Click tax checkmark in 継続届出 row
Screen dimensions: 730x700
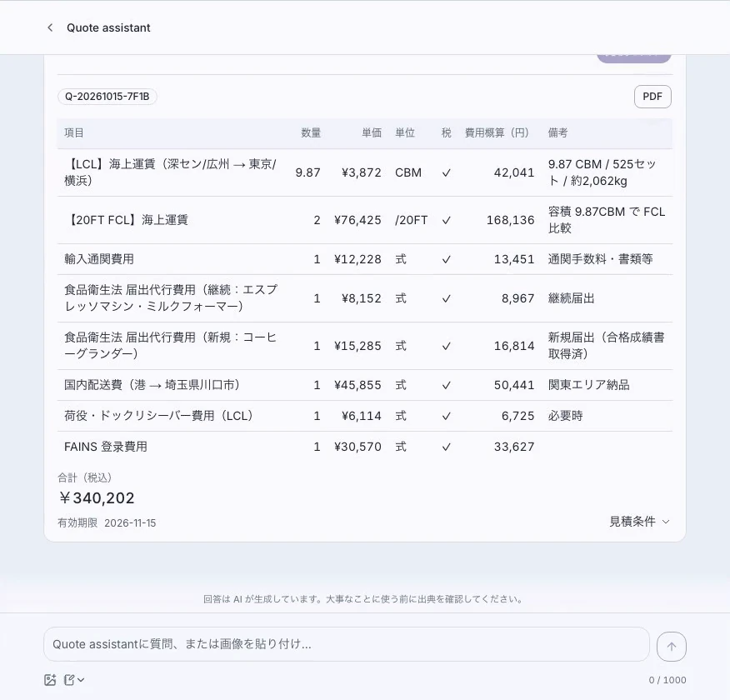446,298
